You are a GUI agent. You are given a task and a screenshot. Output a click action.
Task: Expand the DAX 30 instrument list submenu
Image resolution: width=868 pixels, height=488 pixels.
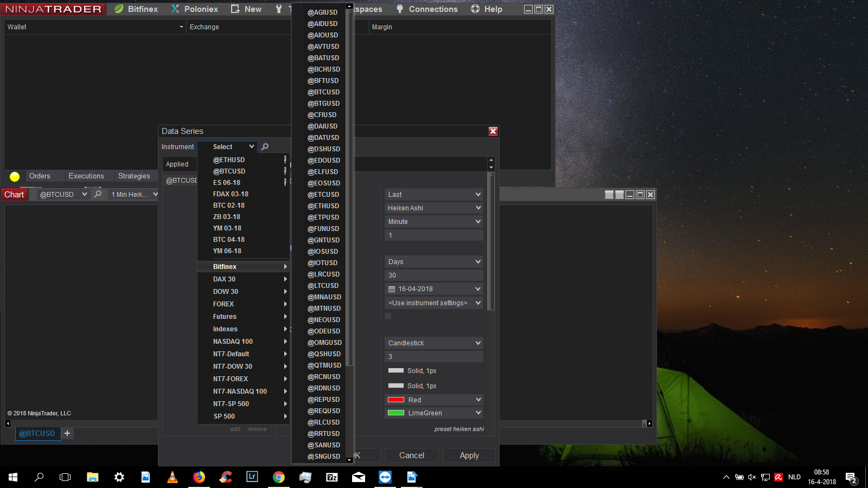click(x=243, y=279)
